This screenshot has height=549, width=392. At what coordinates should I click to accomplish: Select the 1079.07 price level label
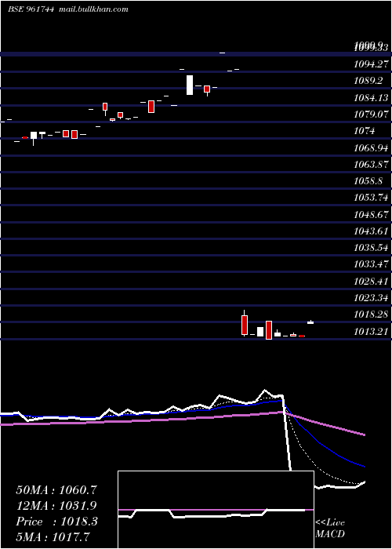point(371,115)
